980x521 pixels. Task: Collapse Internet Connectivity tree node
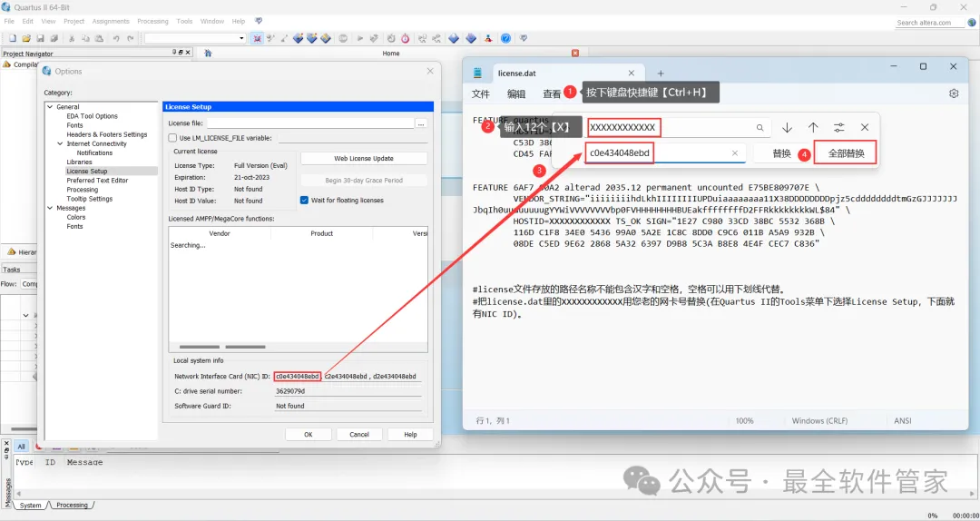click(60, 143)
